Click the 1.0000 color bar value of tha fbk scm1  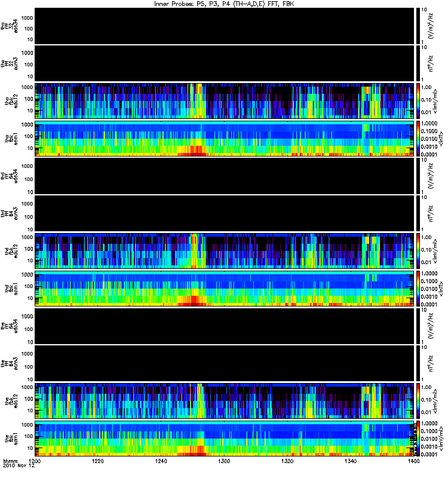(429, 123)
